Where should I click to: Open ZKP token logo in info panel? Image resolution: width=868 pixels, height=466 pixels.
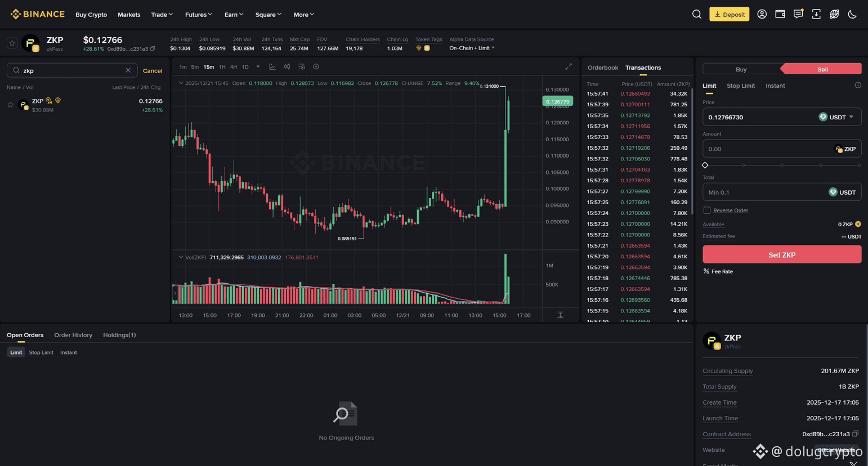point(712,340)
